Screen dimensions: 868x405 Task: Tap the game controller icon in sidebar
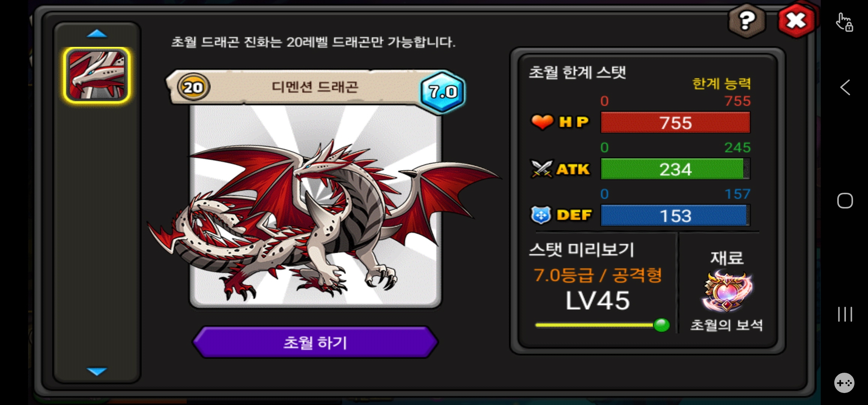click(844, 383)
